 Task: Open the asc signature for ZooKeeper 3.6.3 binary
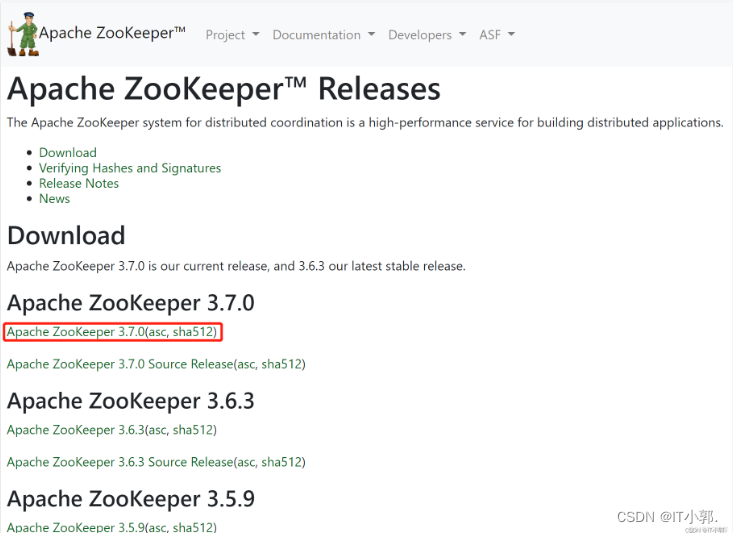tap(157, 430)
